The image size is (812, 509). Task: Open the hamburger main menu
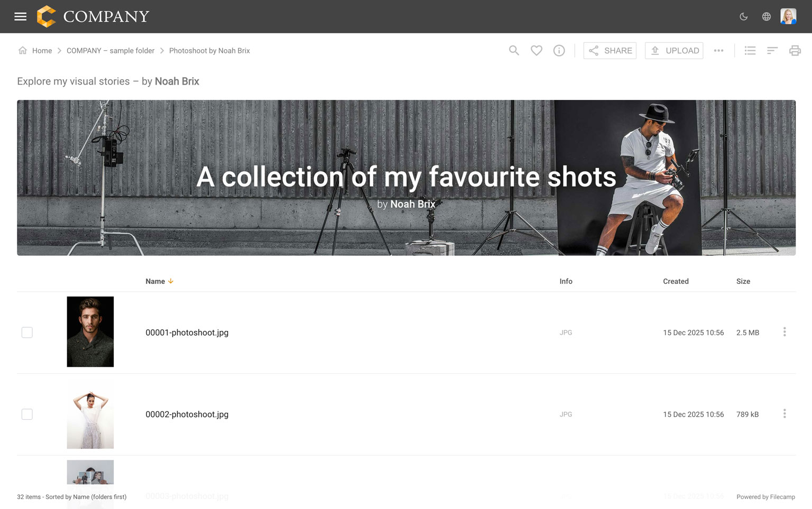(x=20, y=16)
